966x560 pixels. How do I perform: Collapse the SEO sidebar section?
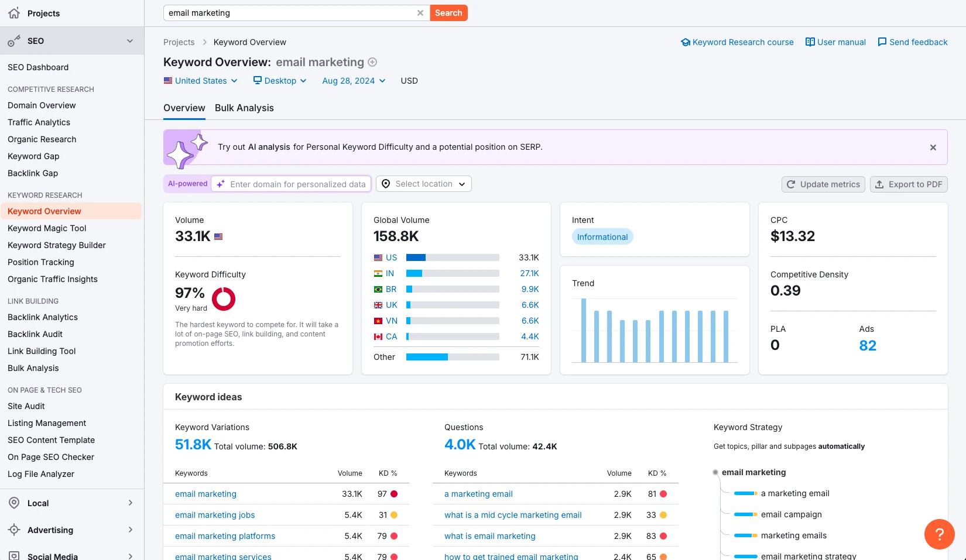(130, 41)
